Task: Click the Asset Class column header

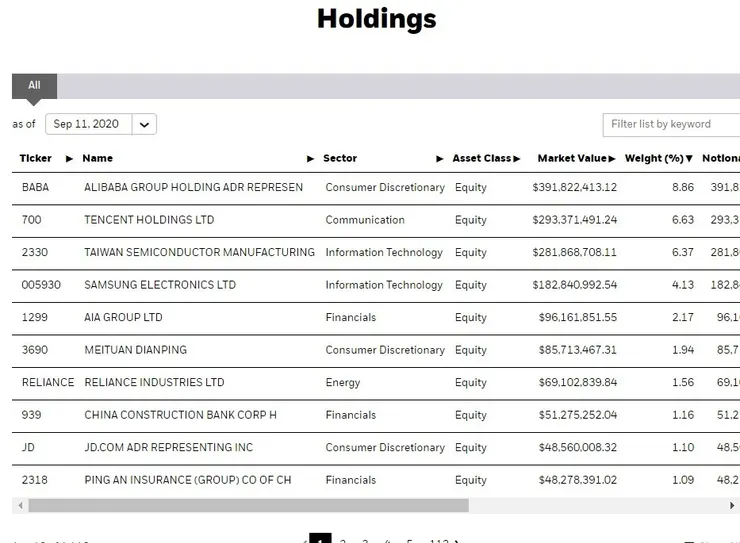Action: click(x=481, y=159)
